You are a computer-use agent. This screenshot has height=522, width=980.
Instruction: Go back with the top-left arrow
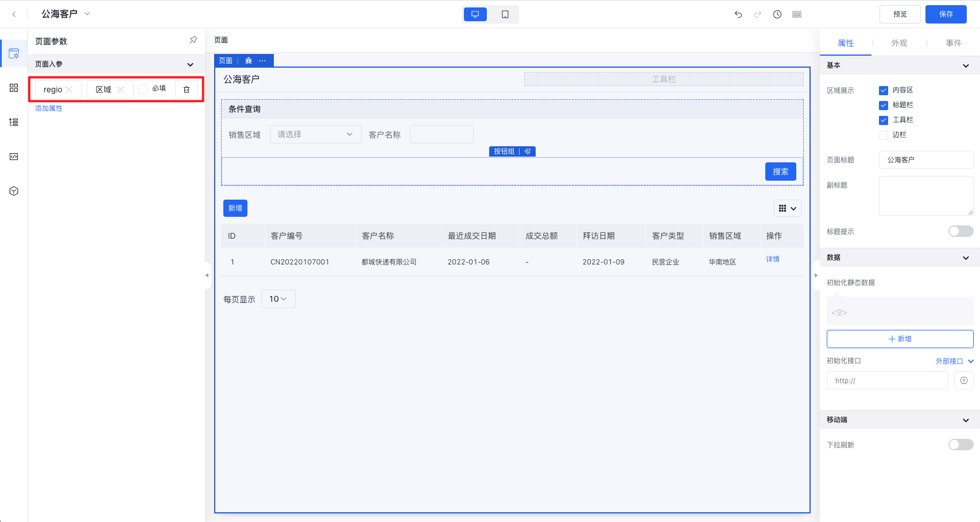[x=14, y=14]
